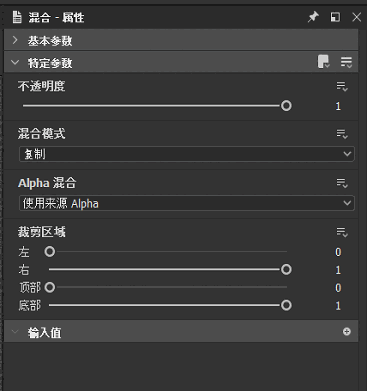The height and width of the screenshot is (391, 367).
Task: Click the 不透明度 value 1
Action: click(x=338, y=106)
